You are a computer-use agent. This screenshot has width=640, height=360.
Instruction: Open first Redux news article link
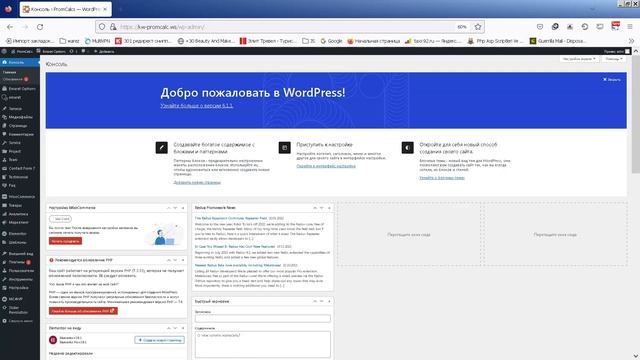pyautogui.click(x=231, y=218)
